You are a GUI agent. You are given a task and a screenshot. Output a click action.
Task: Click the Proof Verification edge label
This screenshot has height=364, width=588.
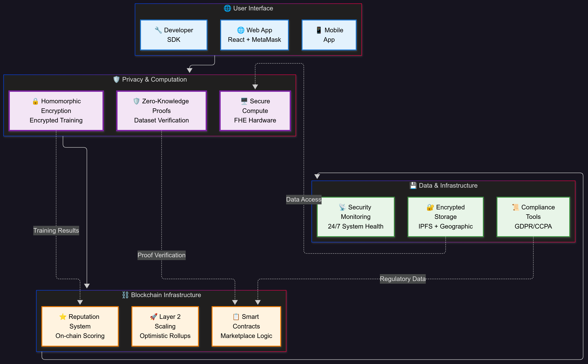point(161,255)
